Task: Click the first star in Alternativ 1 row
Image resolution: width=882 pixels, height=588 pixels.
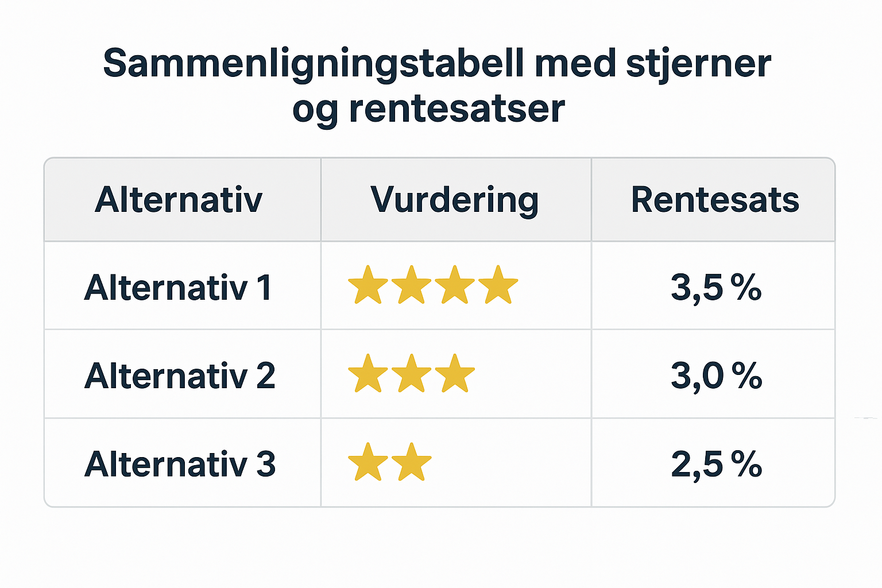Action: point(368,285)
